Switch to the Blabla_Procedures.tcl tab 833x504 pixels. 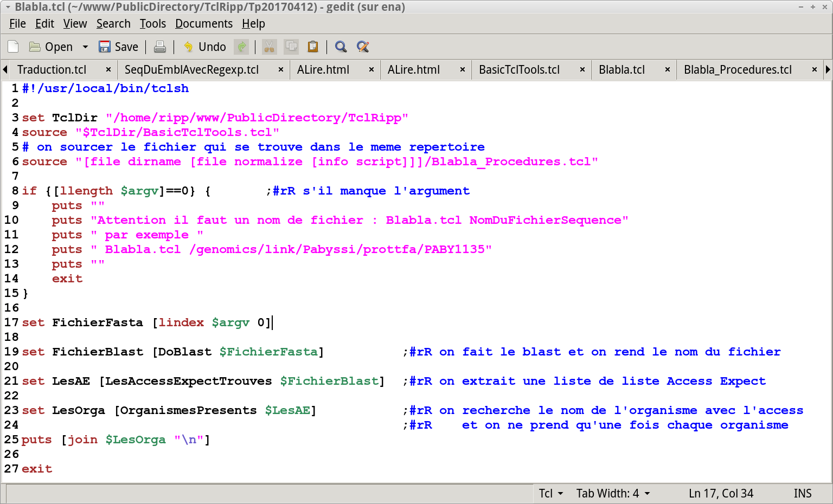point(738,70)
